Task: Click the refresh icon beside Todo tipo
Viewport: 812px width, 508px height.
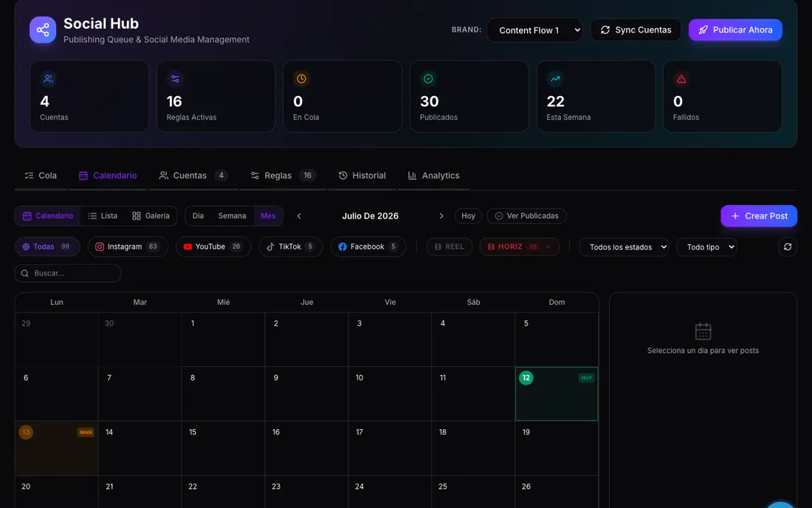Action: 788,247
